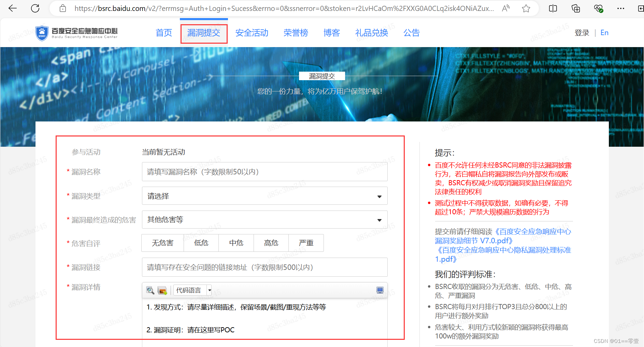This screenshot has width=644, height=347.
Task: Switch language with the En link
Action: (604, 33)
